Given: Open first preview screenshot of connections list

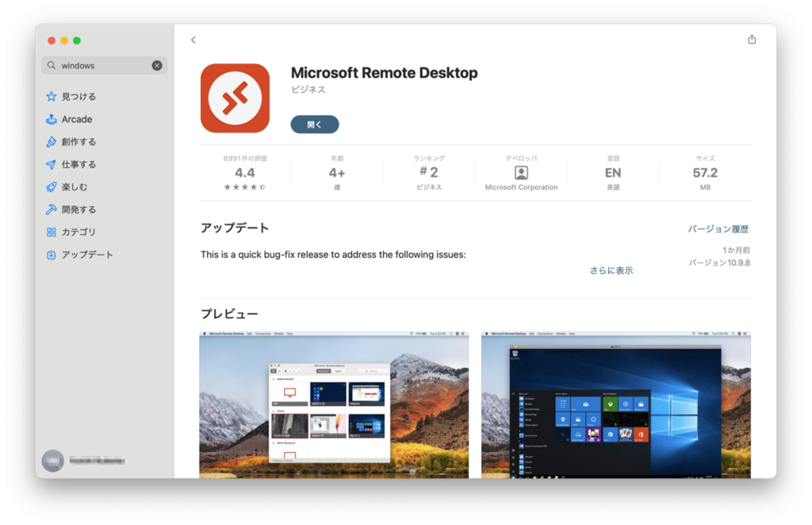Looking at the screenshot, I should coord(334,404).
